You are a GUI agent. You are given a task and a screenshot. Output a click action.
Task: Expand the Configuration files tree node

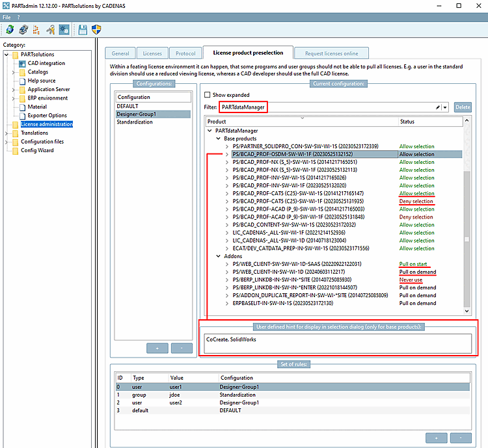click(x=7, y=142)
